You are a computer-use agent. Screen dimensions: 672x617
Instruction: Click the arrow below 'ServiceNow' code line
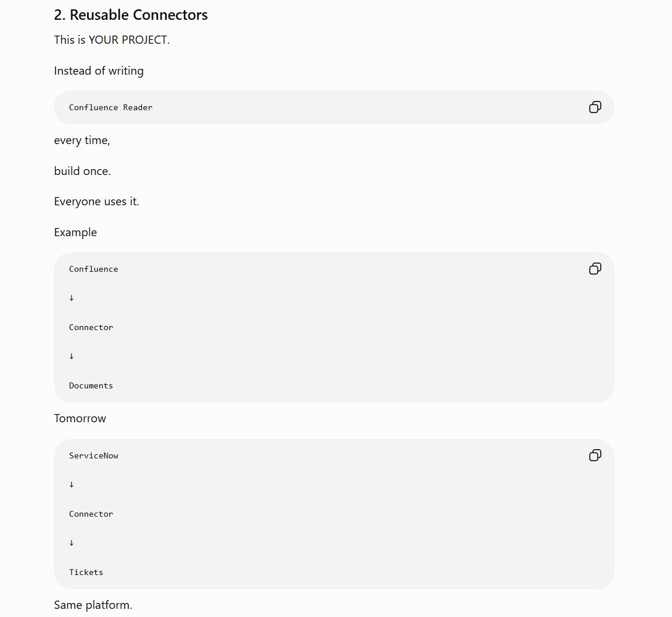72,485
